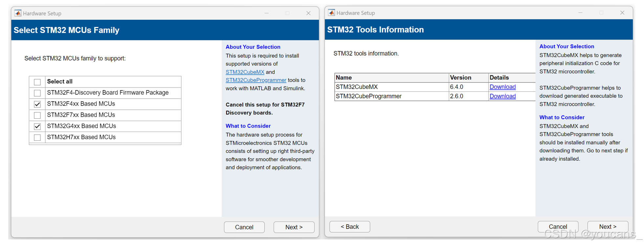644x245 pixels.
Task: Close the STM32 Tools Information window
Action: coord(622,12)
